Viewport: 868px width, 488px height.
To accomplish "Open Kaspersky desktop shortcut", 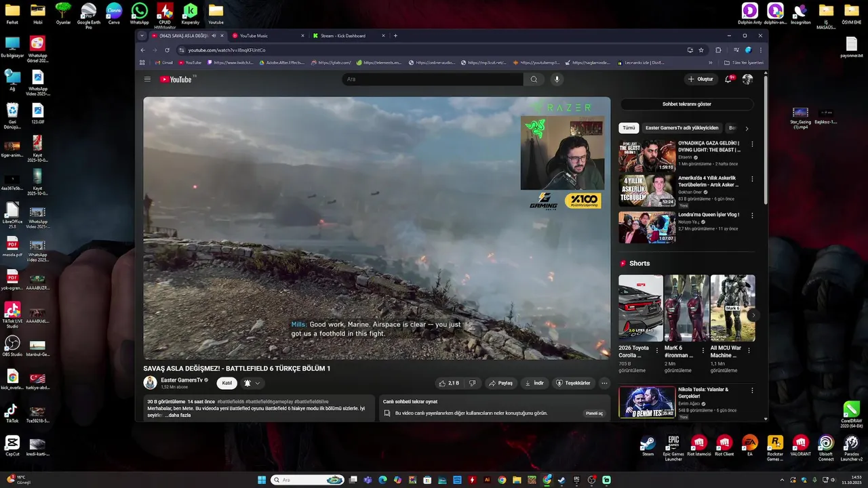I will [x=191, y=13].
